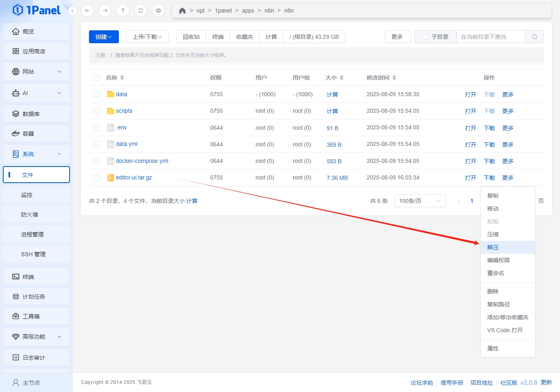
Task: Choose 复制 copy in context menu
Action: pyautogui.click(x=508, y=196)
